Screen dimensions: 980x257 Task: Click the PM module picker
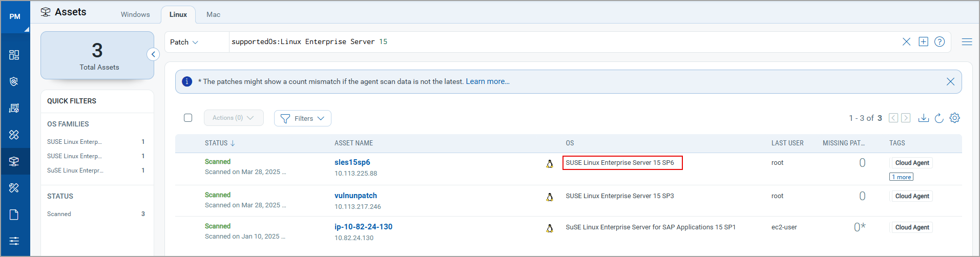[15, 16]
